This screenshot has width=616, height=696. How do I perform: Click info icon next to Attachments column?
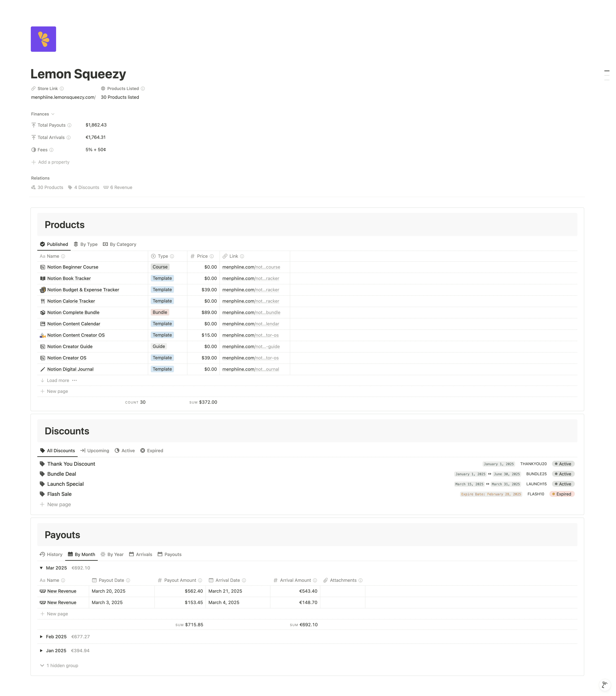[x=361, y=580]
